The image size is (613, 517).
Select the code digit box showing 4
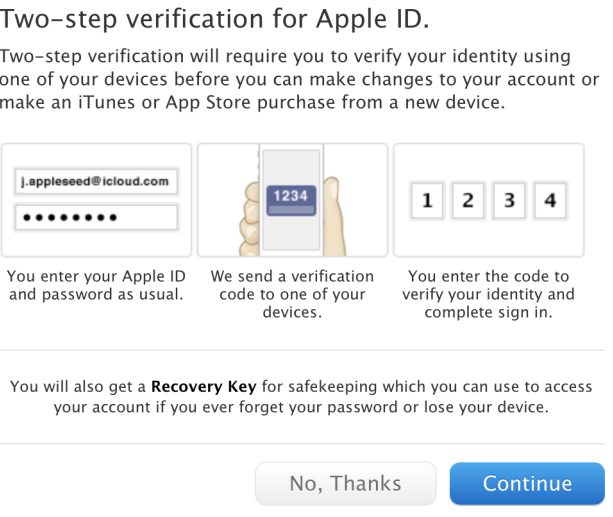[548, 202]
